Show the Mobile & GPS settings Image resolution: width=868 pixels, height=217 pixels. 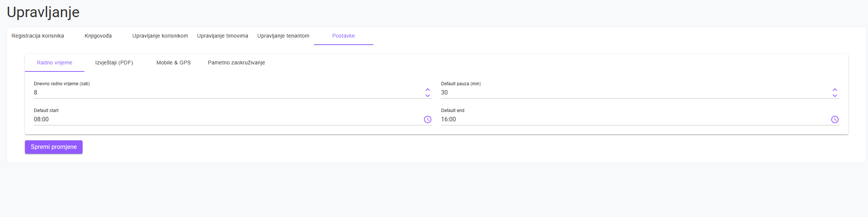[x=173, y=63]
